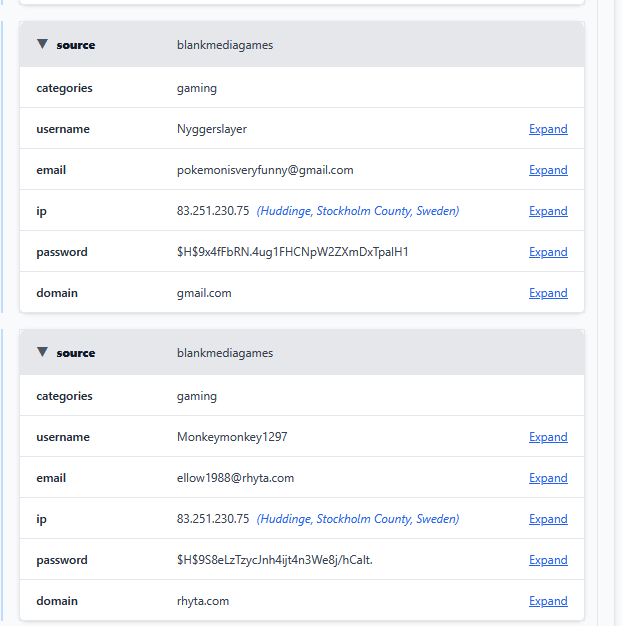Expand the rhyta.com domain row
The height and width of the screenshot is (626, 622).
pyautogui.click(x=548, y=601)
